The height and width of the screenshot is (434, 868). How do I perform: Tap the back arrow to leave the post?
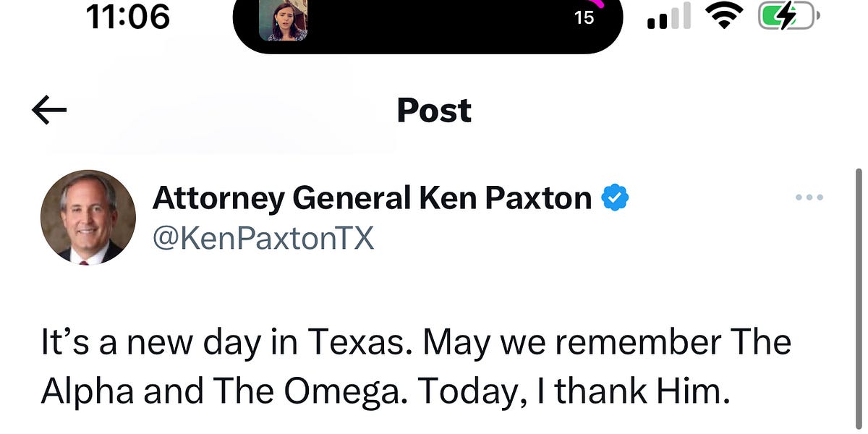(48, 109)
